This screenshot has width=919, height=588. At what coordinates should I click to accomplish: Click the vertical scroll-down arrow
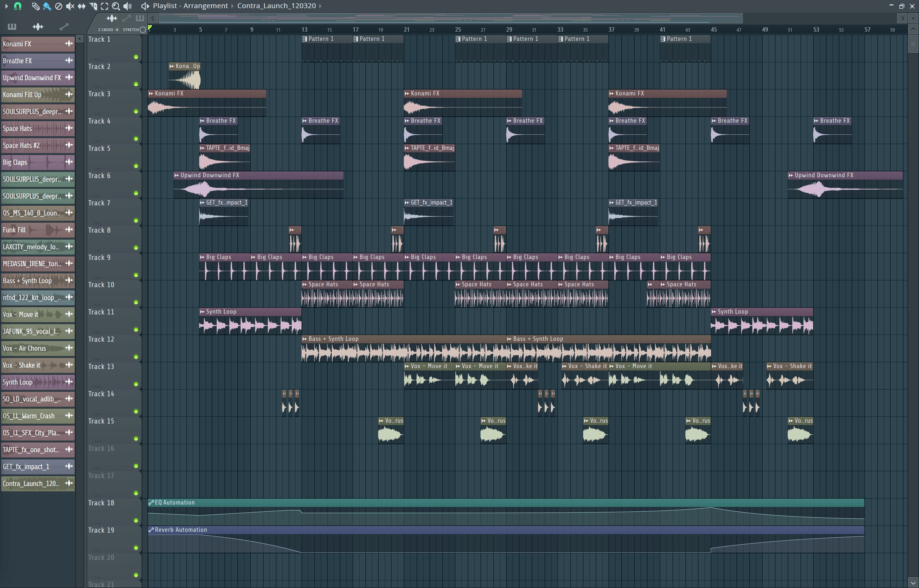pyautogui.click(x=913, y=582)
